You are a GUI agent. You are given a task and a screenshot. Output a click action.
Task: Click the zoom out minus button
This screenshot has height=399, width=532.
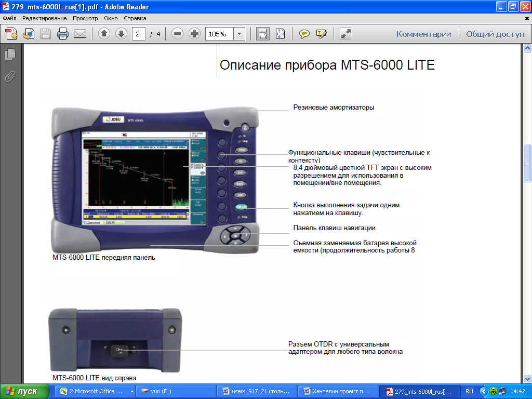click(x=177, y=34)
